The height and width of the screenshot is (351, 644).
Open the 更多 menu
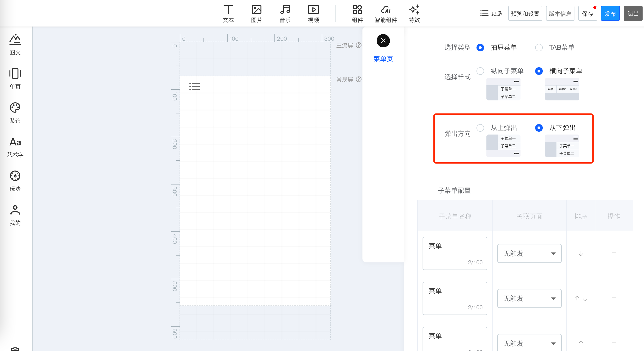[x=491, y=13]
